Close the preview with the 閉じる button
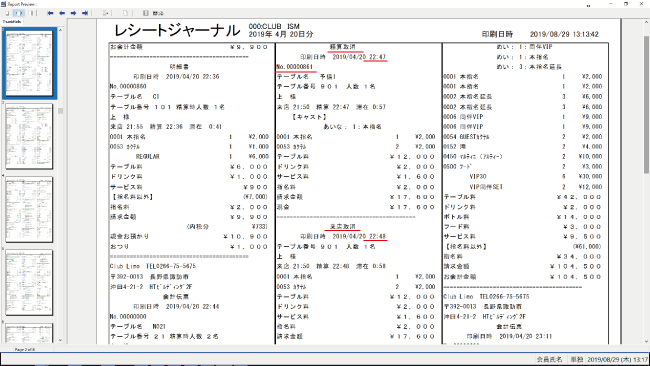The width and height of the screenshot is (650, 366). coord(153,13)
